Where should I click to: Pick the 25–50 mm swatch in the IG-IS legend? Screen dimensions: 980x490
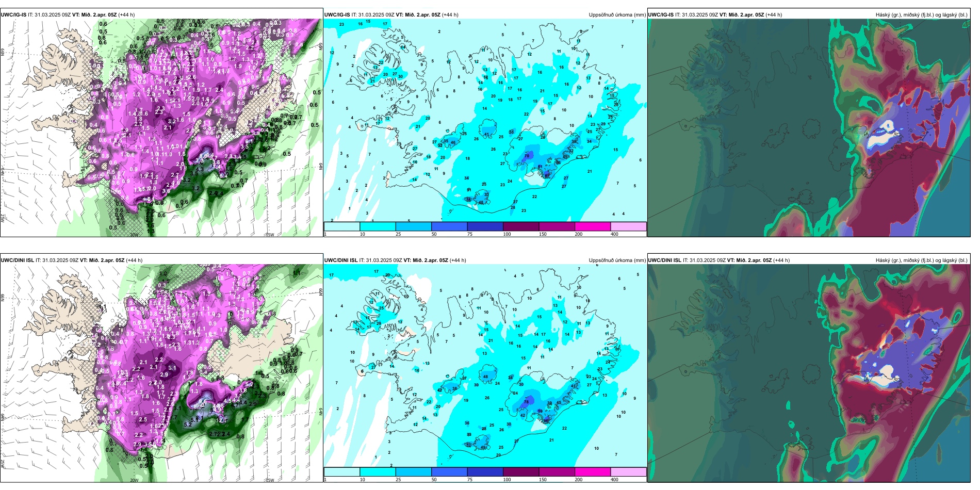coord(414,226)
